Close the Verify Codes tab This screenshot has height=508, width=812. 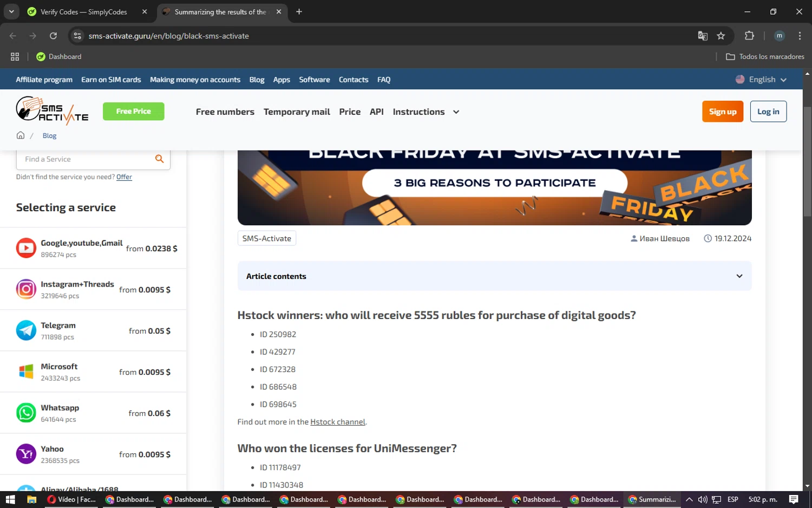coord(145,11)
